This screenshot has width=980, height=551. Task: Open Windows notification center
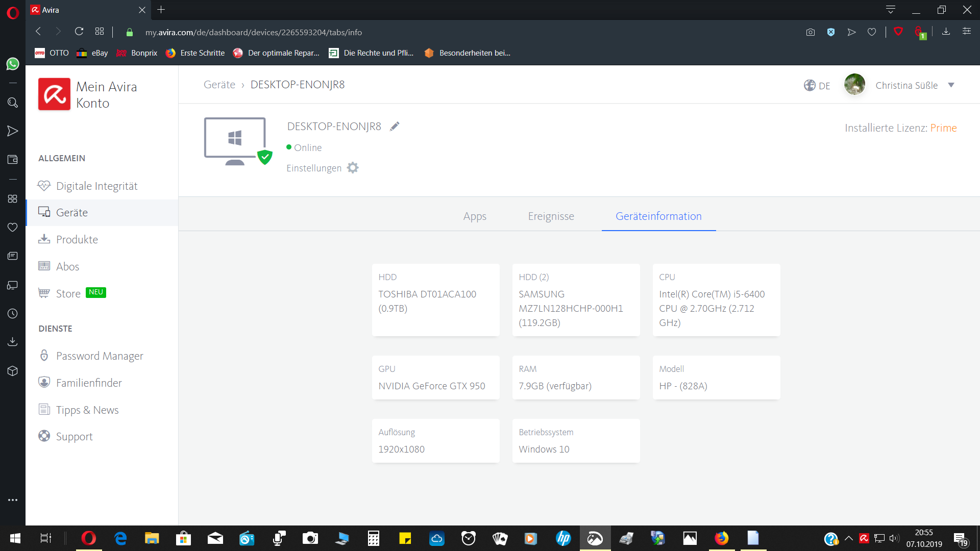[961, 539]
